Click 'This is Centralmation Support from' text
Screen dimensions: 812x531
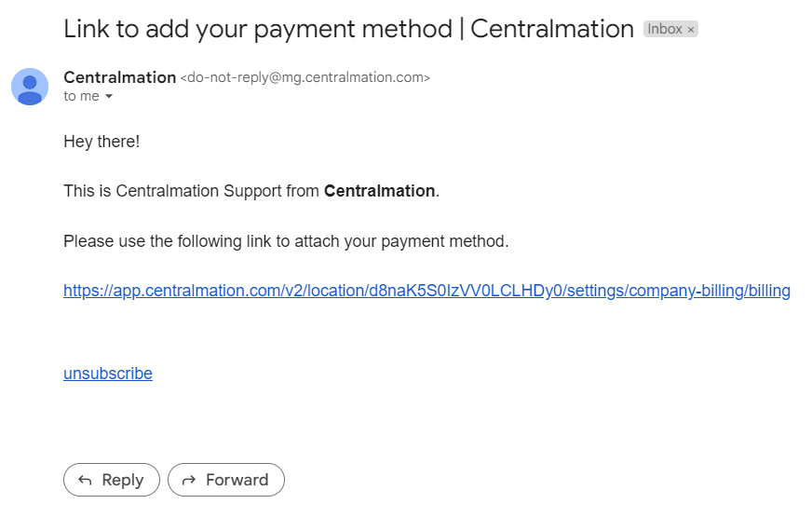pyautogui.click(x=191, y=191)
